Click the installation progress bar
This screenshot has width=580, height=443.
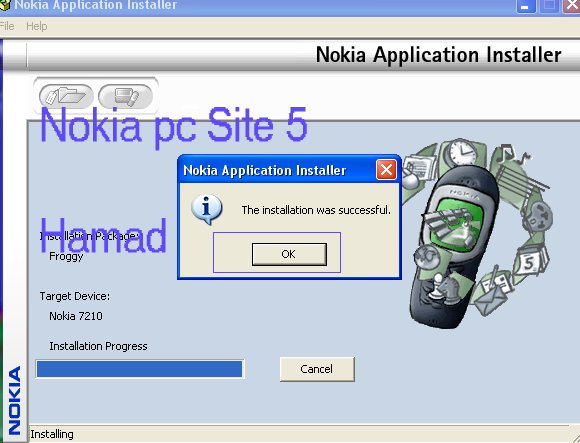(x=140, y=369)
